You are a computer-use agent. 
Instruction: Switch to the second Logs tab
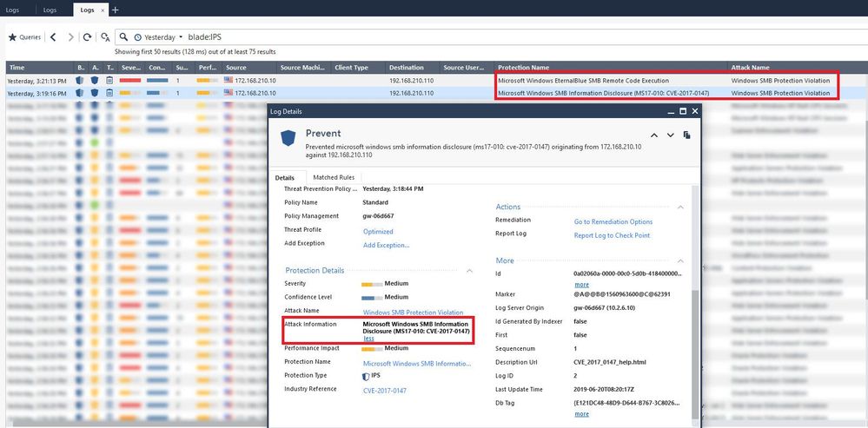tap(50, 10)
